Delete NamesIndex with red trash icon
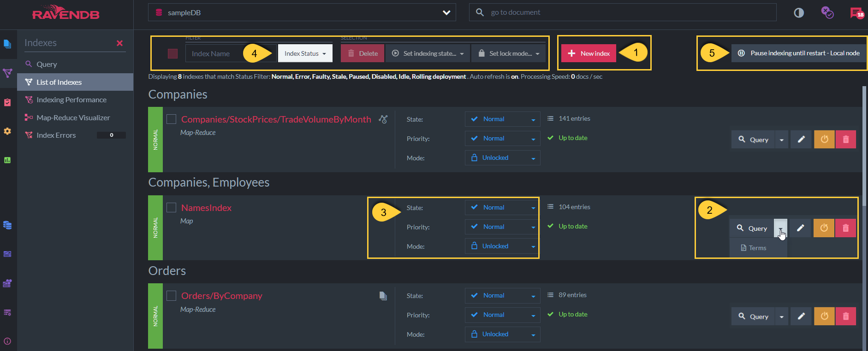Viewport: 868px width, 351px height. click(845, 228)
